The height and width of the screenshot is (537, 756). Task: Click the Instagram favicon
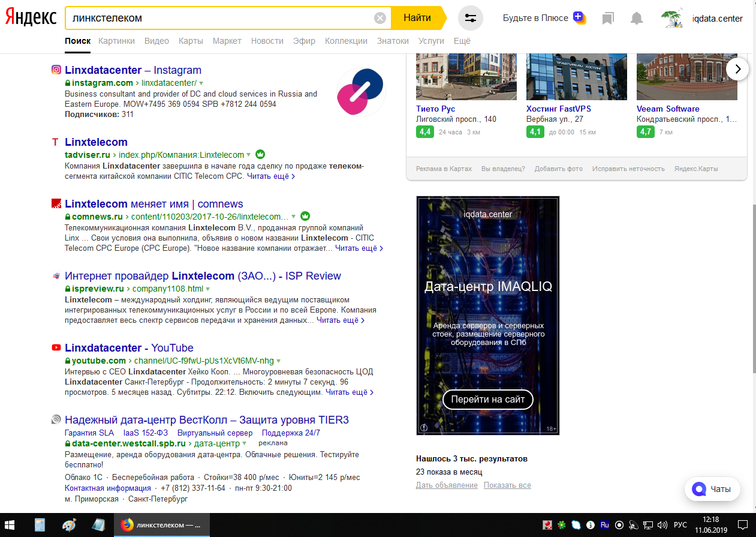click(56, 70)
